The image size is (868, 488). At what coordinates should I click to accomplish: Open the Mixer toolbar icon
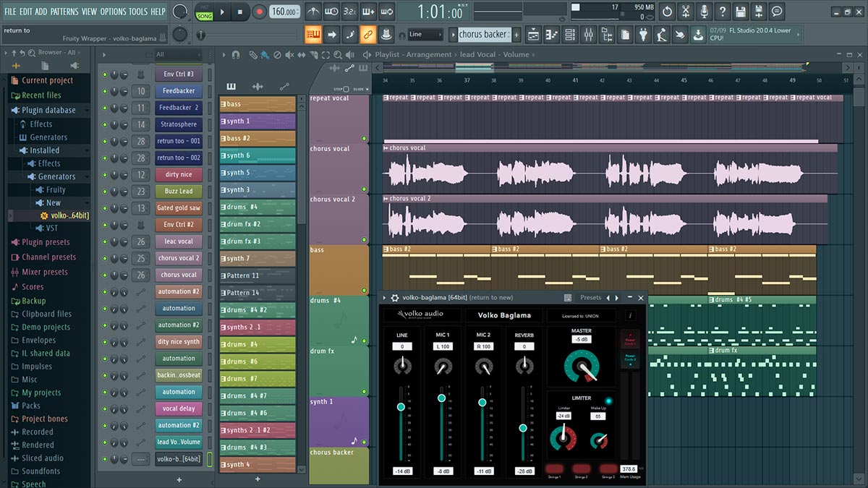click(x=588, y=34)
